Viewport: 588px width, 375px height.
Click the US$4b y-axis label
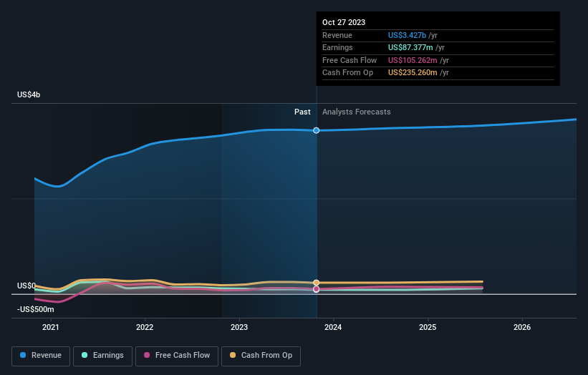coord(29,94)
